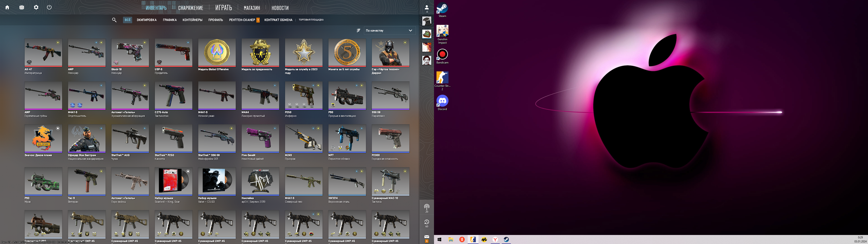This screenshot has height=244, width=868.
Task: Open the watch TV icon
Action: [22, 7]
